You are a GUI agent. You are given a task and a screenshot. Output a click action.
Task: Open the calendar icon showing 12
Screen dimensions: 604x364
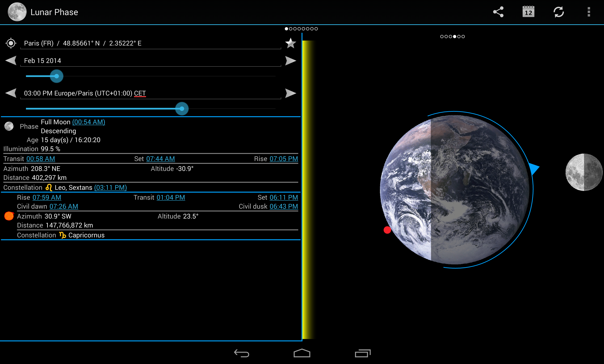[x=528, y=12]
